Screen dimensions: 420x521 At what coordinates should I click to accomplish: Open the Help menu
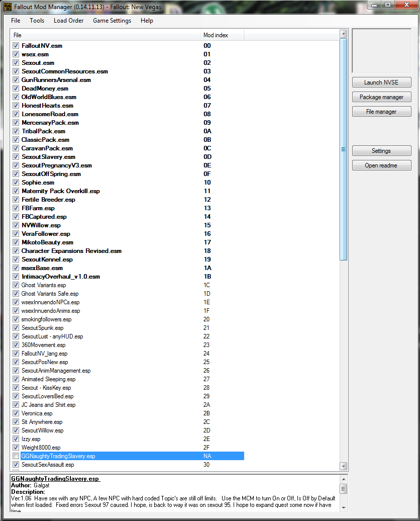pyautogui.click(x=147, y=21)
